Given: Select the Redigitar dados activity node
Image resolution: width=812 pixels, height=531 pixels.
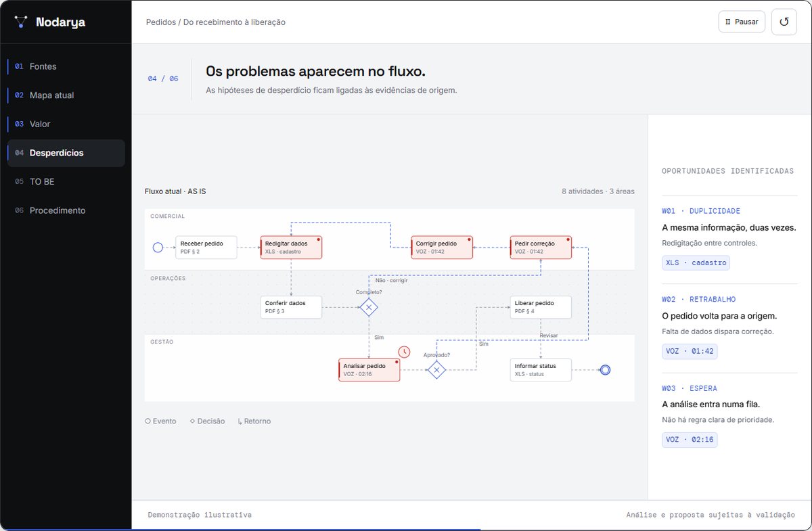Looking at the screenshot, I should pyautogui.click(x=291, y=247).
